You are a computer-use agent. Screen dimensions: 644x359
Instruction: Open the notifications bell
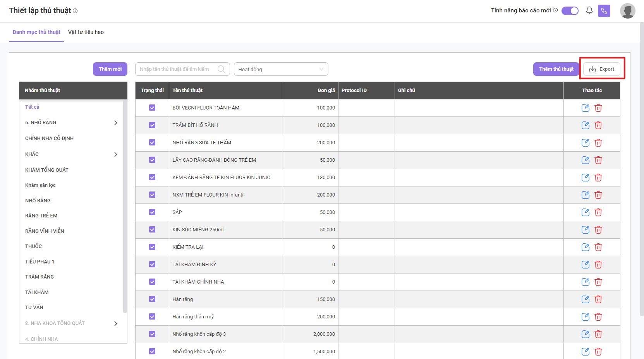point(589,10)
